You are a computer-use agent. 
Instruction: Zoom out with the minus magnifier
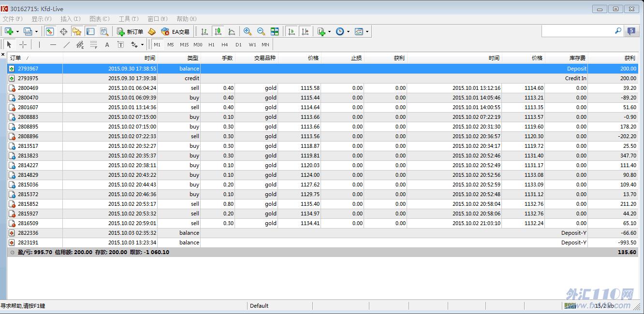tap(261, 31)
